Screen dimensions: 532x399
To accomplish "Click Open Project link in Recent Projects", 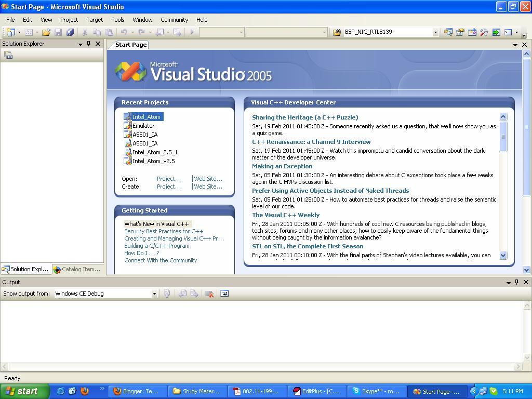I will click(169, 179).
